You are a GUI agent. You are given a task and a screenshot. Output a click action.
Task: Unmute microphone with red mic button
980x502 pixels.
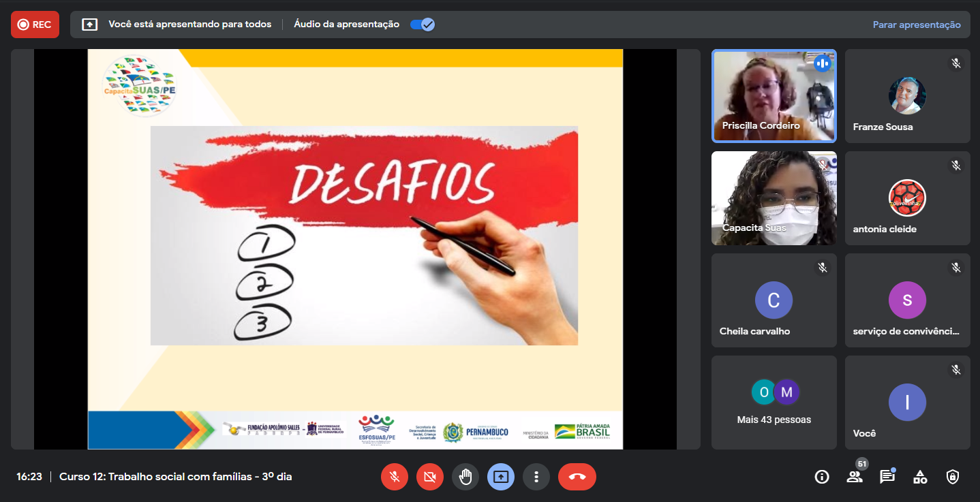tap(395, 477)
